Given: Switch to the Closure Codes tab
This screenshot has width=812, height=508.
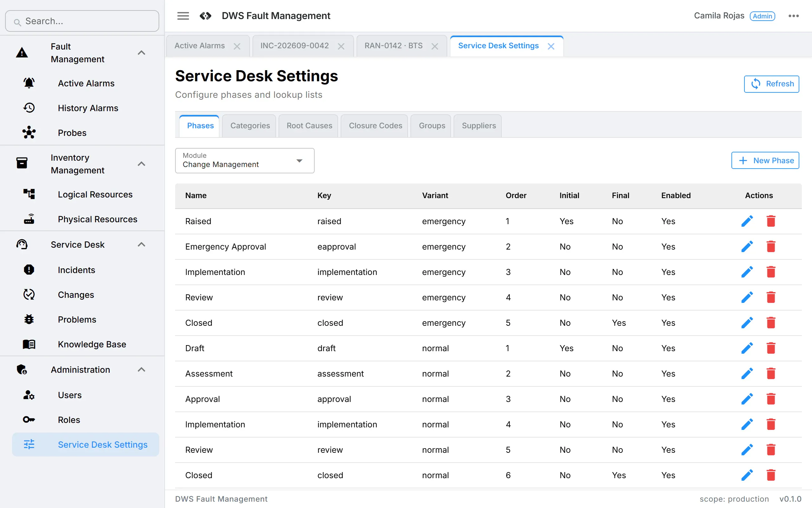Looking at the screenshot, I should coord(375,126).
